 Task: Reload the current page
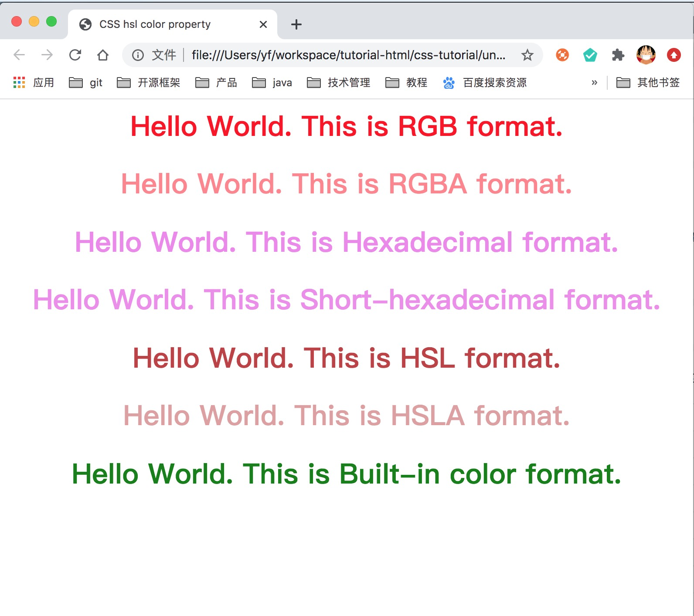coord(75,55)
